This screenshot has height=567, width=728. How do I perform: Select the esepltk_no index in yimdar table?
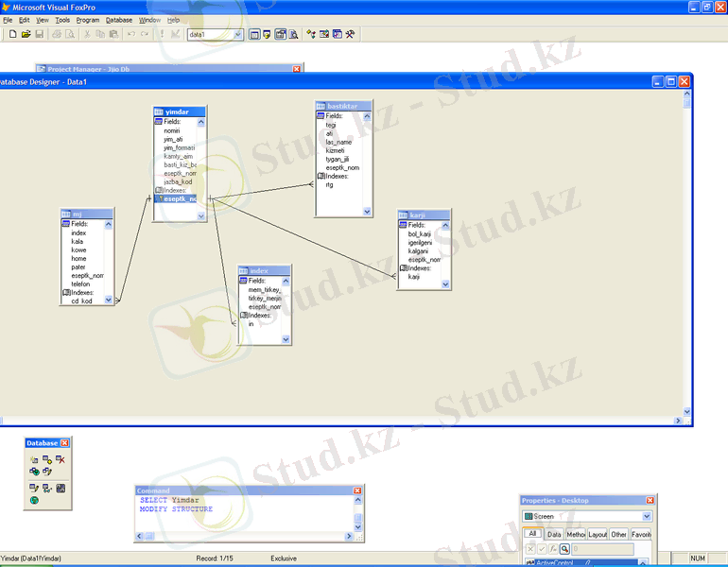click(x=180, y=199)
